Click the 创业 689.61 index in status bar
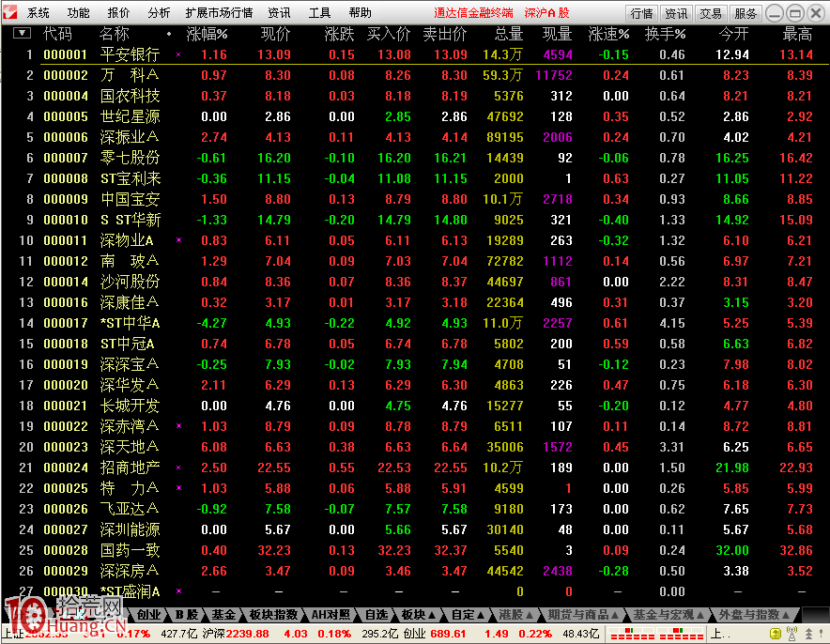 tap(435, 634)
